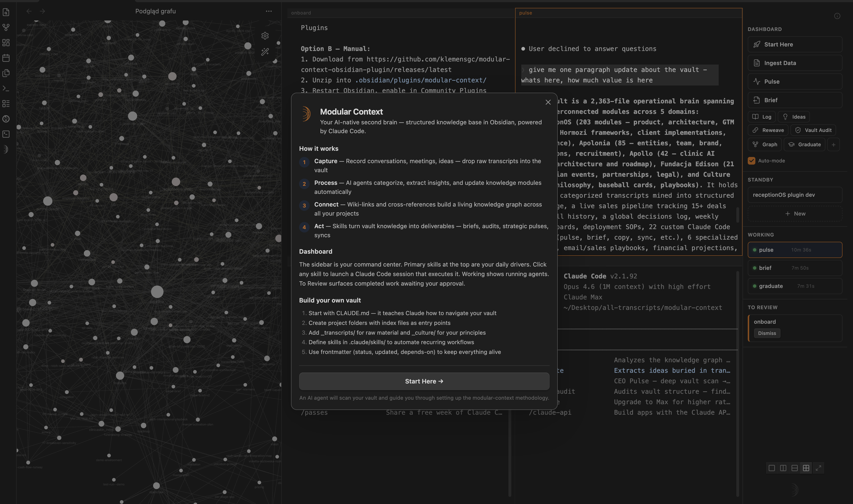
Task: Open graph settings gear
Action: (265, 36)
